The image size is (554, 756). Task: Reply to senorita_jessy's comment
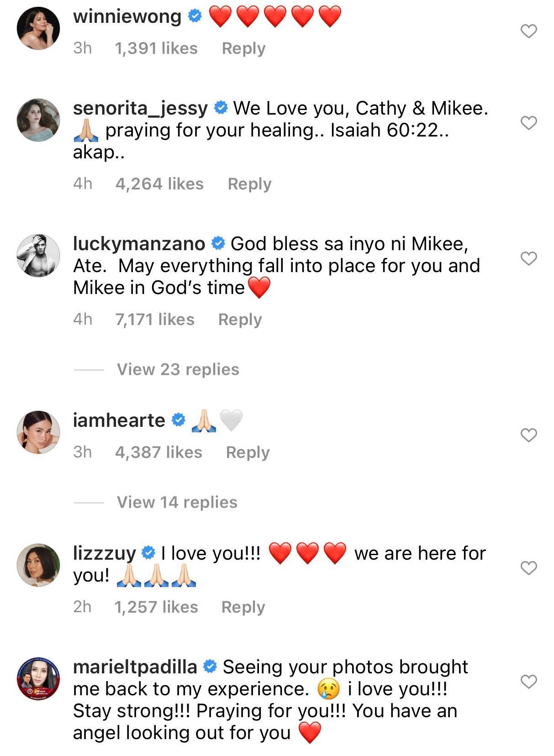point(249,184)
